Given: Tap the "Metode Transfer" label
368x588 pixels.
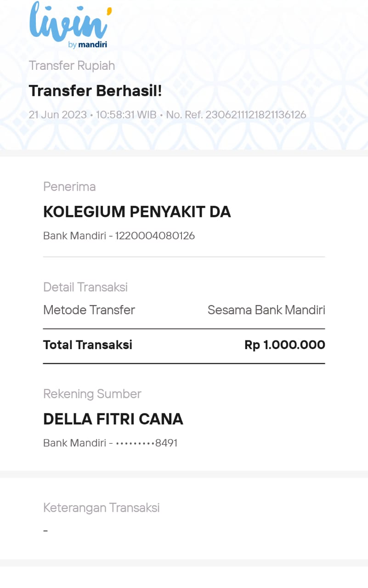Looking at the screenshot, I should click(89, 310).
